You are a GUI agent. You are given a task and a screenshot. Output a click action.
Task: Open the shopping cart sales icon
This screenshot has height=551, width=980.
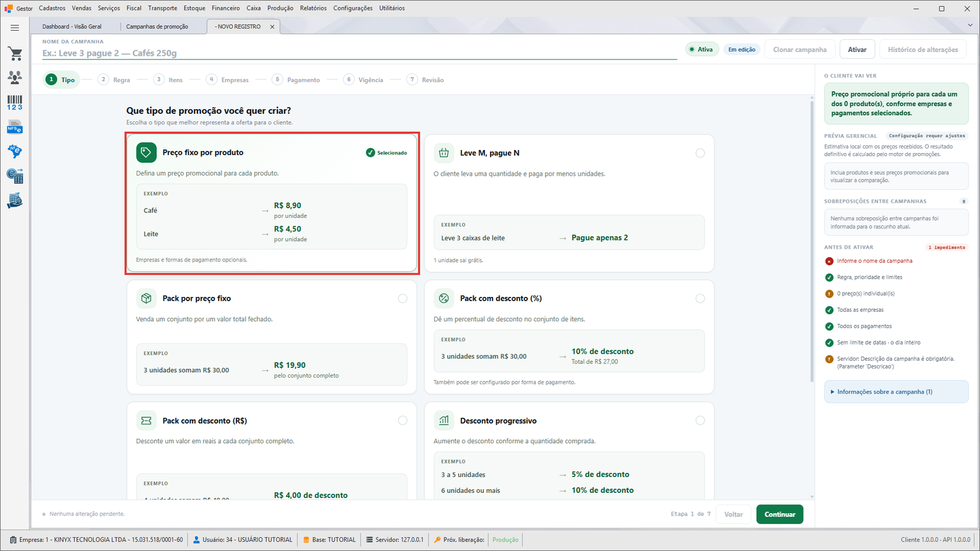coord(15,54)
